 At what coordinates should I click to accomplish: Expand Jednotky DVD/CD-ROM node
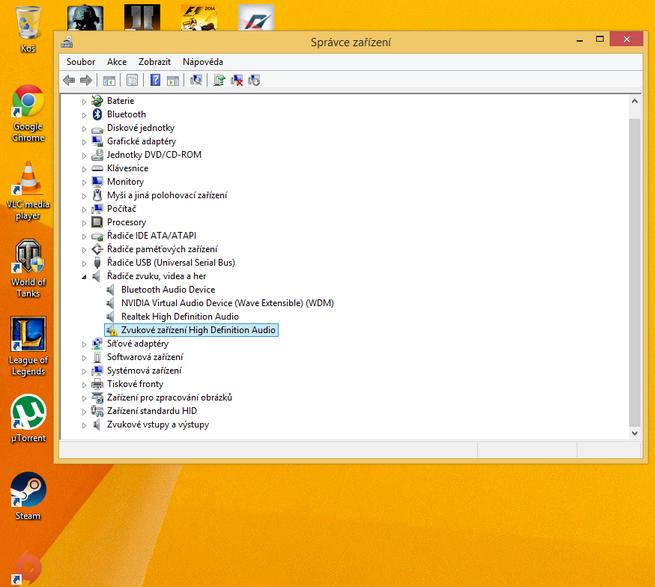pos(84,155)
